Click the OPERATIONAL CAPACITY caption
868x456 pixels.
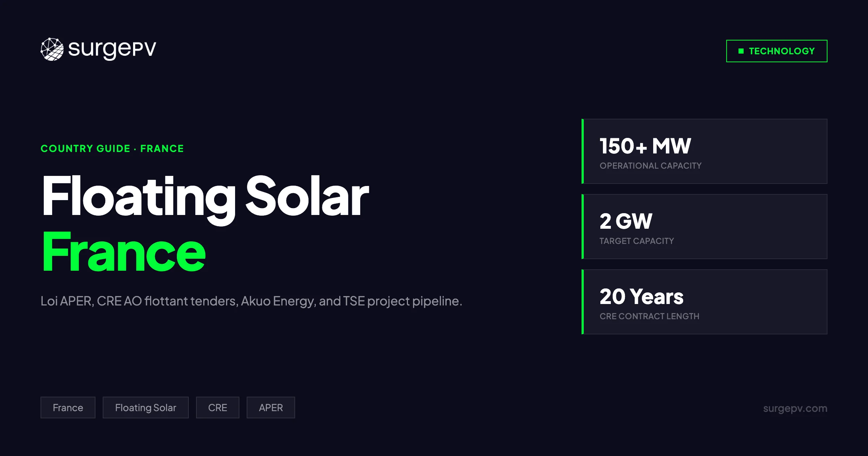pos(650,166)
